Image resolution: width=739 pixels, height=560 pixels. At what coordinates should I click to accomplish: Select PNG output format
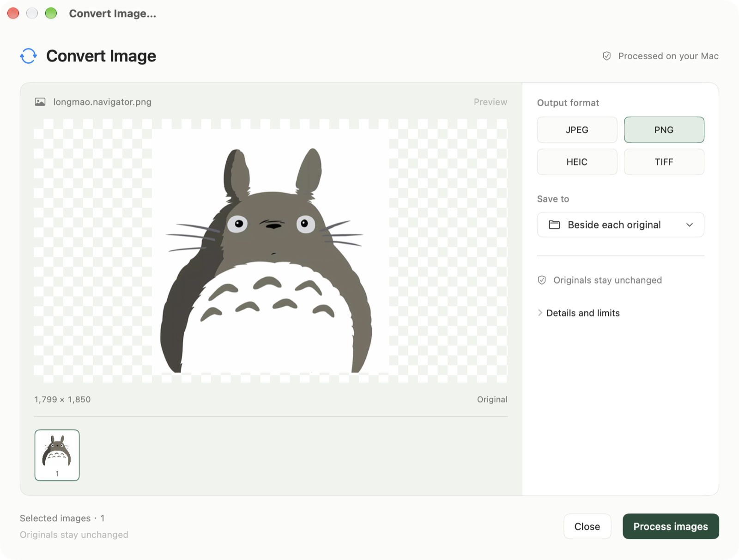coord(664,130)
